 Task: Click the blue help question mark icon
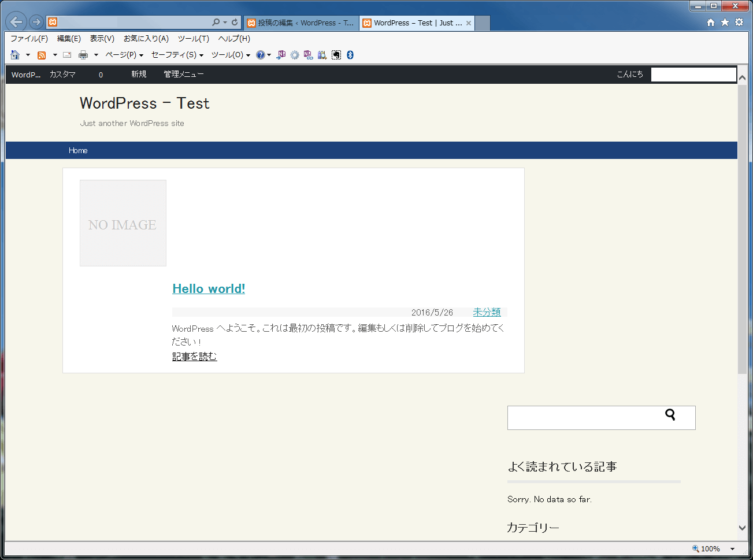[261, 55]
